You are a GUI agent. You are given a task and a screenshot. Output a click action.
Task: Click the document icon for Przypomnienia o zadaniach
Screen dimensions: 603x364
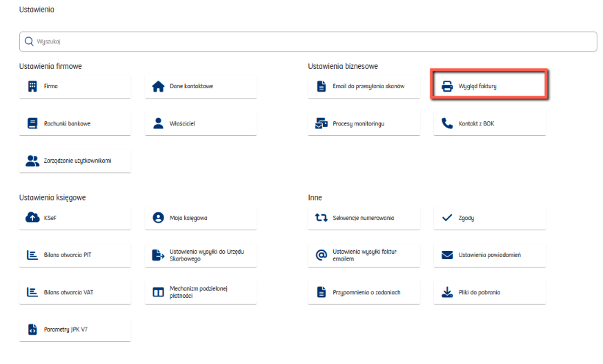pyautogui.click(x=322, y=292)
